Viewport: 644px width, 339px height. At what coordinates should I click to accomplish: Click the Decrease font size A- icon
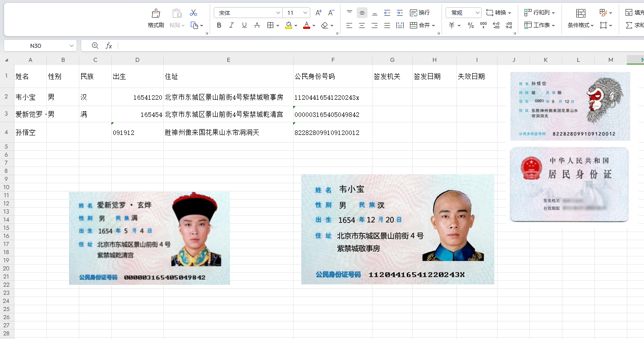(x=331, y=13)
